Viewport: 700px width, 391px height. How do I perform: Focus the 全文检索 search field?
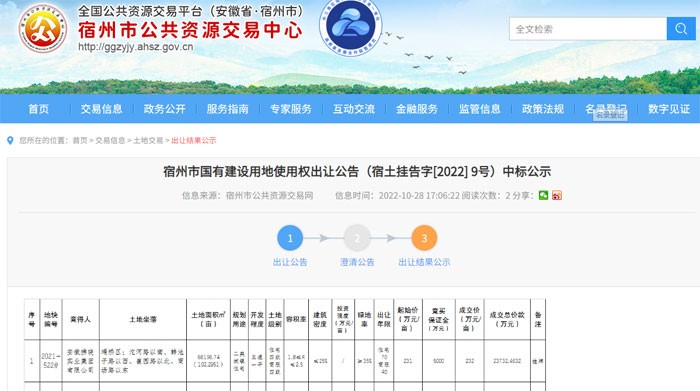pos(588,29)
